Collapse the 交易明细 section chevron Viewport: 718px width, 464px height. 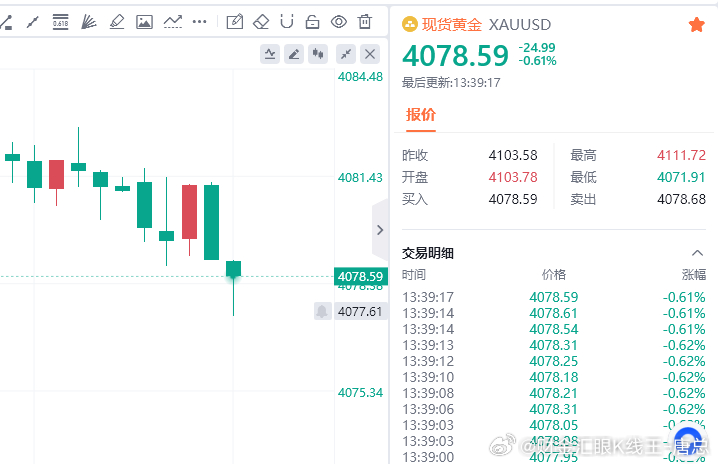[697, 253]
